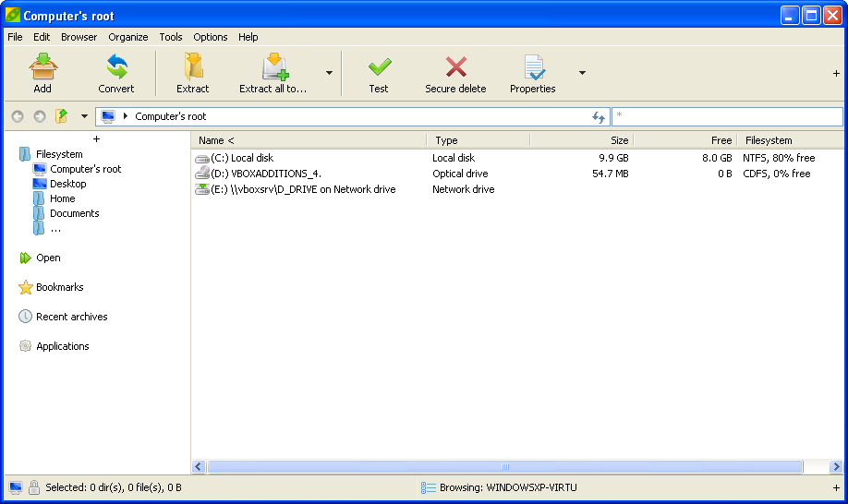Click the padlock icon in status bar

click(x=34, y=487)
